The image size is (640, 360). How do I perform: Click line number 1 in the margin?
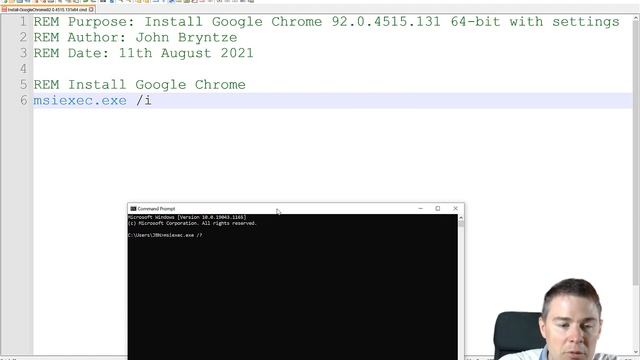point(23,22)
